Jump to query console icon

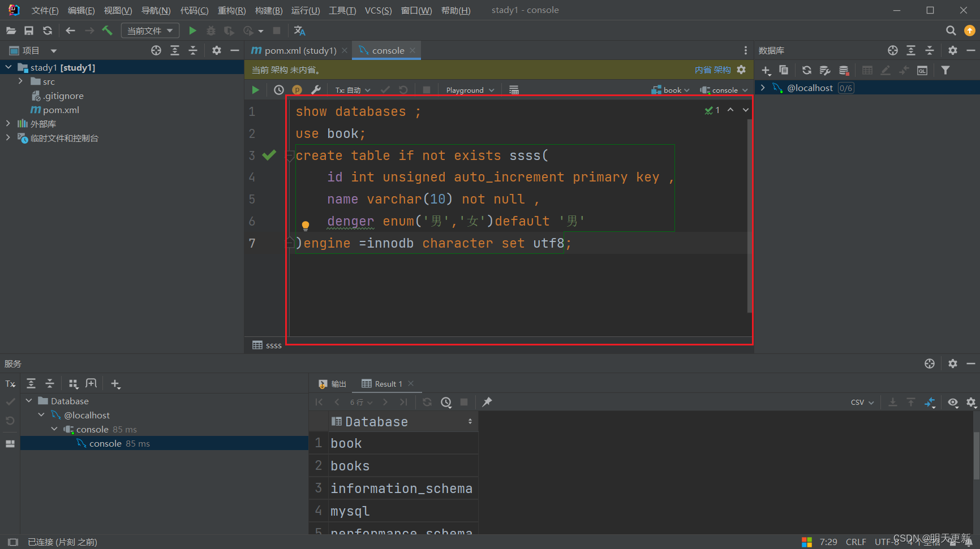point(922,70)
